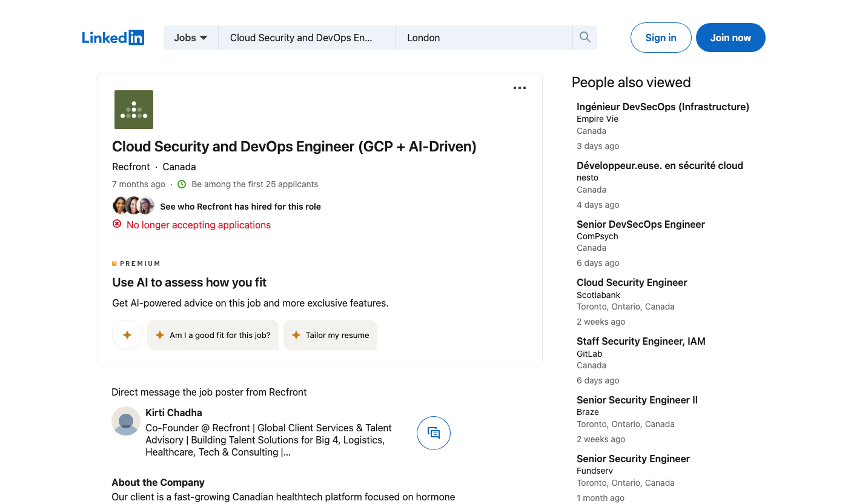Image resolution: width=848 pixels, height=504 pixels.
Task: Click the 'People also viewed' heading
Action: point(631,82)
